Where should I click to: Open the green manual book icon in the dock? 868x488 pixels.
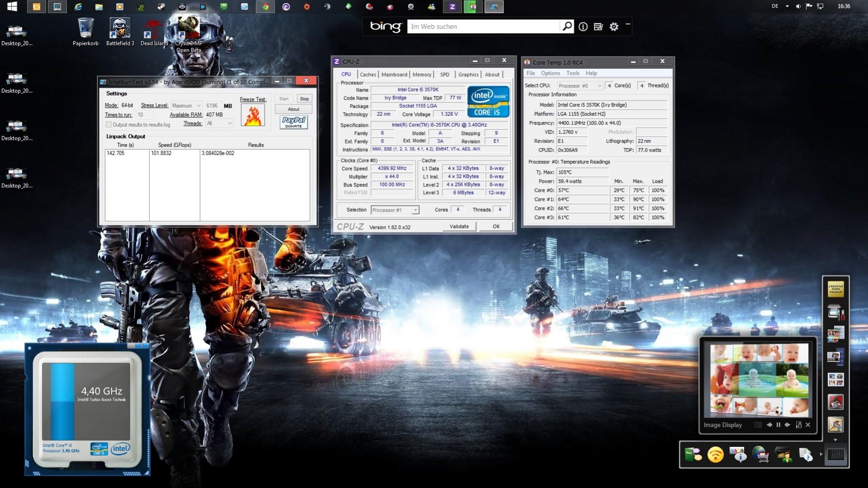click(x=693, y=455)
